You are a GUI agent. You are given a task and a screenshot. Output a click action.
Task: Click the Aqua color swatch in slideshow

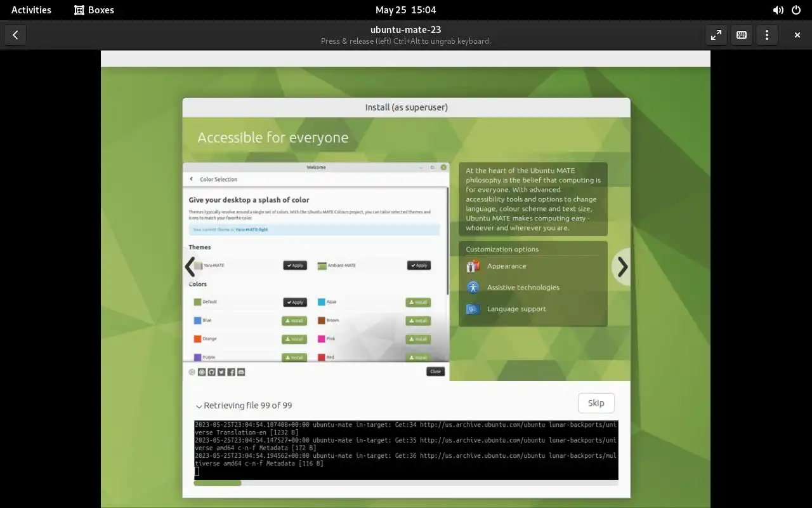pyautogui.click(x=322, y=302)
